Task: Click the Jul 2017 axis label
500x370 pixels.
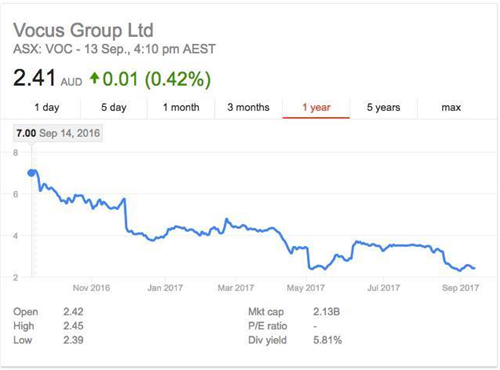Action: pyautogui.click(x=383, y=288)
